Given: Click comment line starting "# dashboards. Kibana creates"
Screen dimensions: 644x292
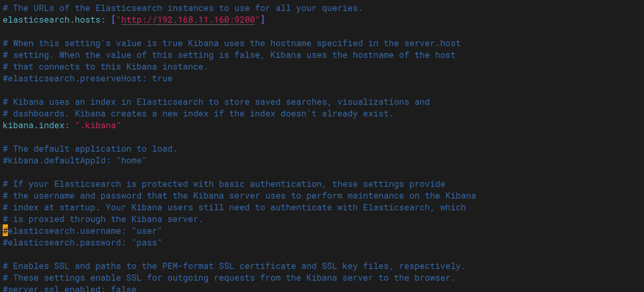Looking at the screenshot, I should click(x=198, y=114).
